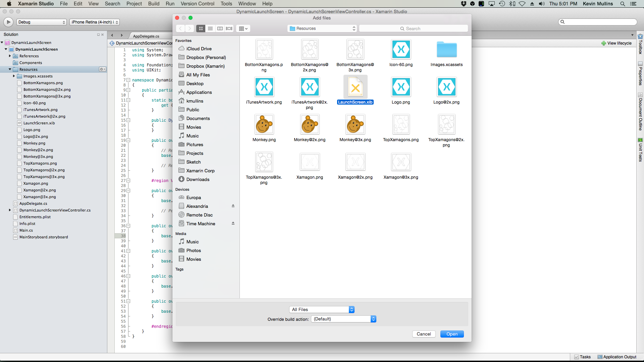Open the Toolbox side panel
The height and width of the screenshot is (362, 644).
(x=640, y=44)
